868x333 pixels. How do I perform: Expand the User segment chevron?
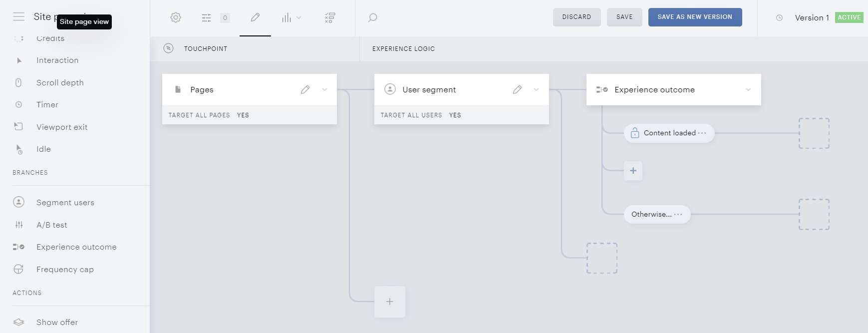tap(537, 90)
